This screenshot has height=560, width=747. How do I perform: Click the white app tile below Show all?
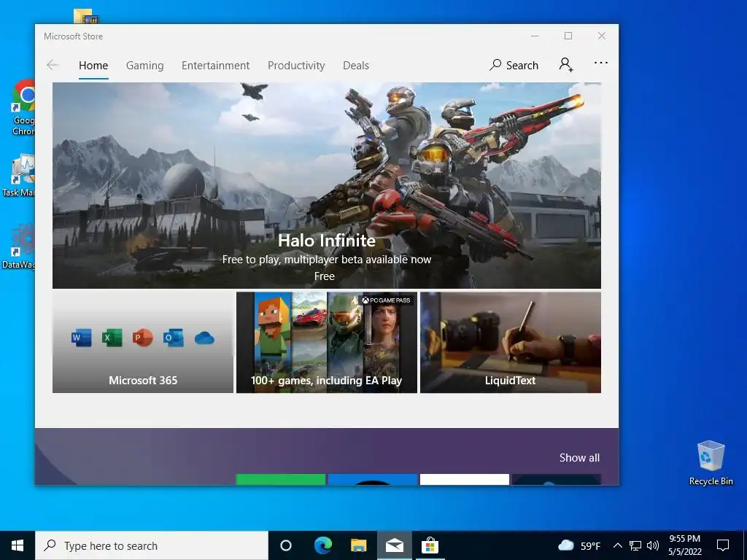pos(465,480)
